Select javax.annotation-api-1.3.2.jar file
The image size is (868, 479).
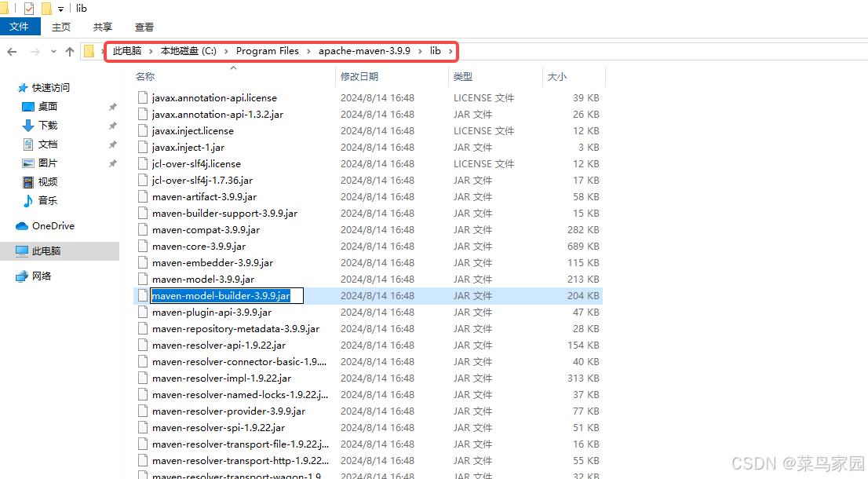click(217, 115)
